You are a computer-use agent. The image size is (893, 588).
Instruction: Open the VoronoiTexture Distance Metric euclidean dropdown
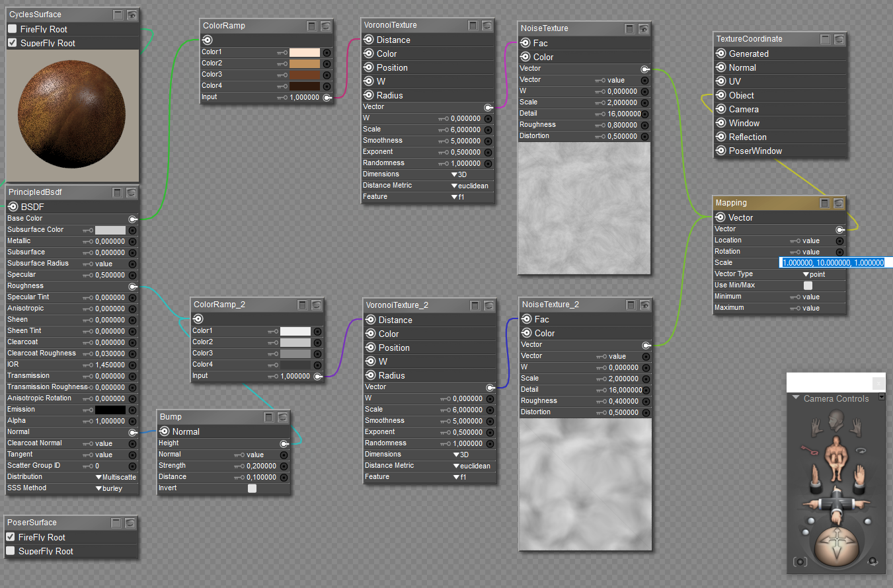(x=469, y=186)
